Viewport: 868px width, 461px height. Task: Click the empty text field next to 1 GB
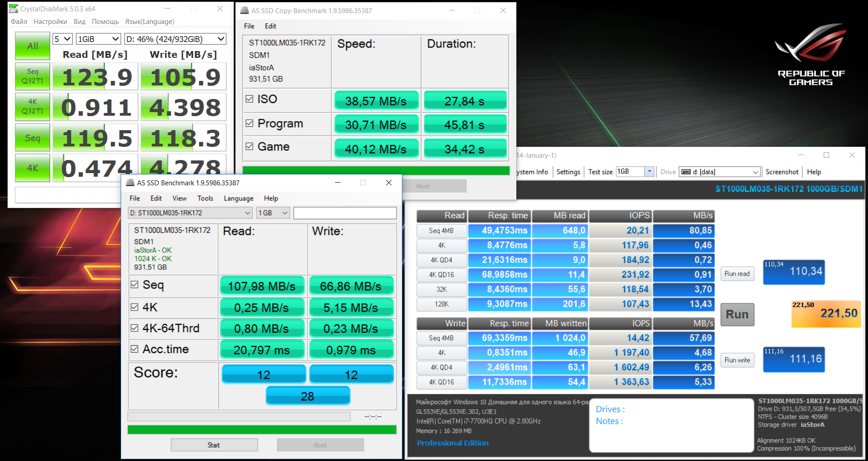click(345, 213)
